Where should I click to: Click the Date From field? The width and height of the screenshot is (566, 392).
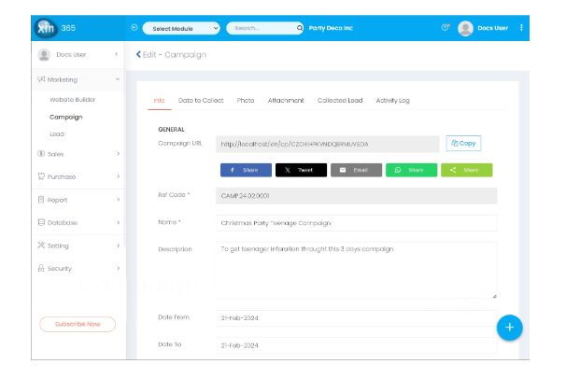356,318
